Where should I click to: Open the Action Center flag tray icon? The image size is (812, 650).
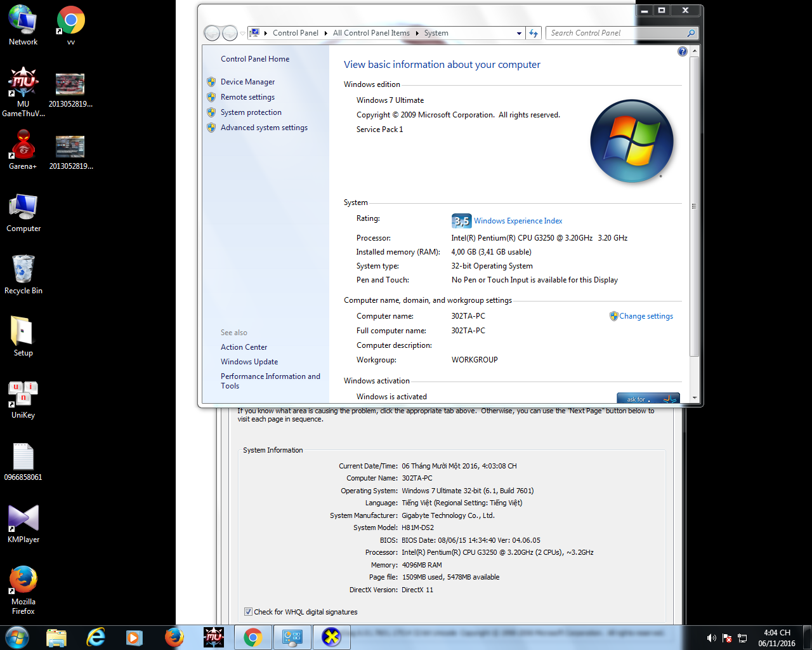pyautogui.click(x=727, y=638)
